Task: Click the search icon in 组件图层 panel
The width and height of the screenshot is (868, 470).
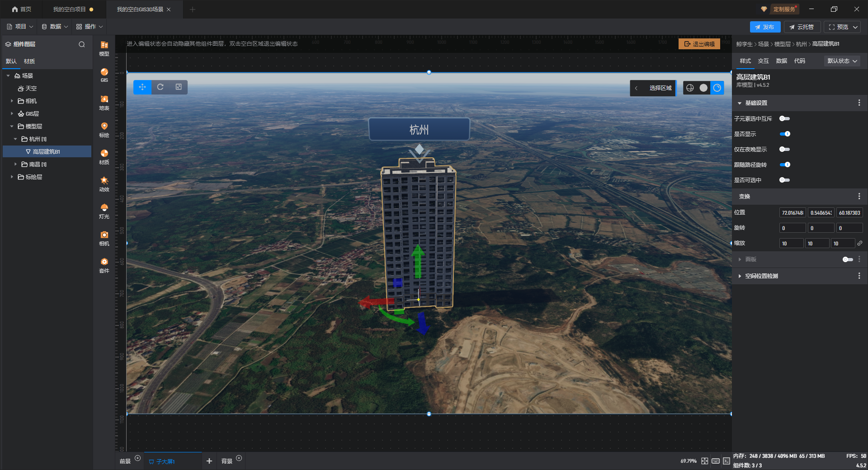Action: pyautogui.click(x=82, y=44)
